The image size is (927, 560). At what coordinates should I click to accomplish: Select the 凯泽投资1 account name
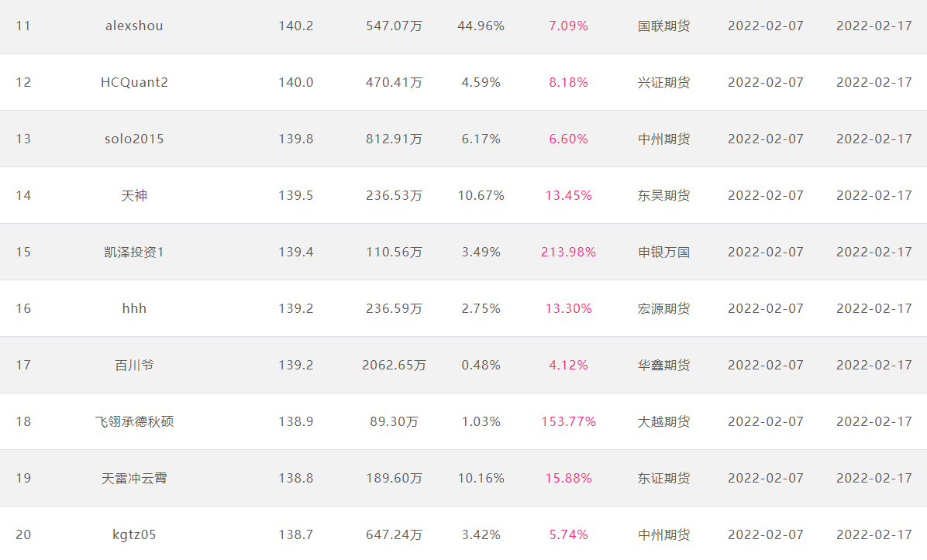click(x=134, y=253)
